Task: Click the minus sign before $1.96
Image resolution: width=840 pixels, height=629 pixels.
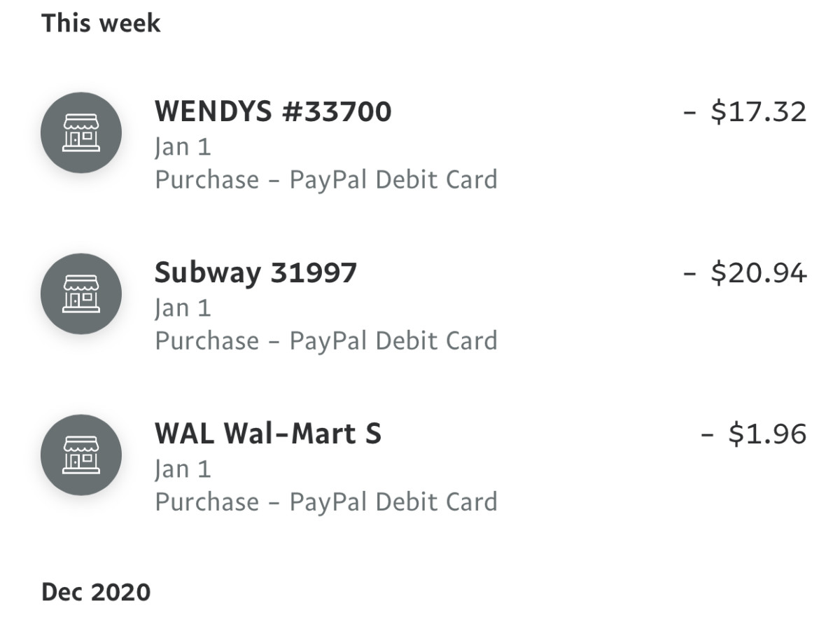Action: [708, 434]
